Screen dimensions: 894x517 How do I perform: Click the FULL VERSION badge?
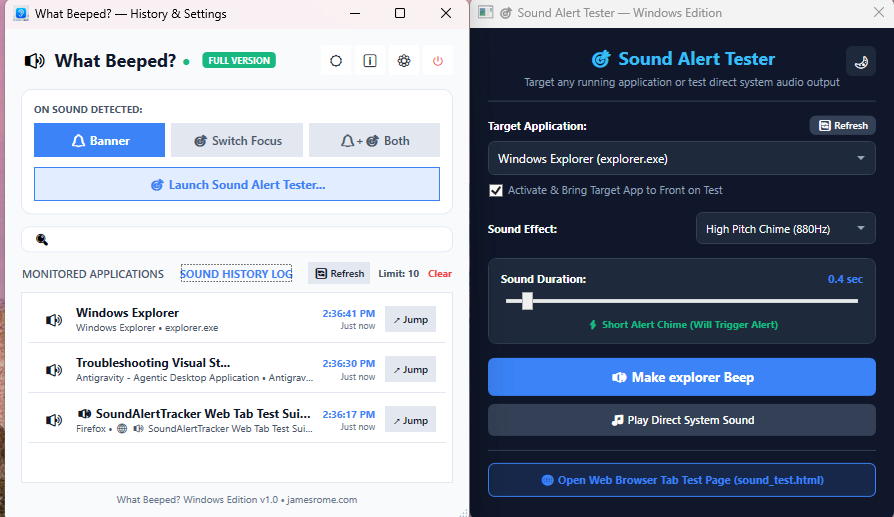click(x=239, y=60)
